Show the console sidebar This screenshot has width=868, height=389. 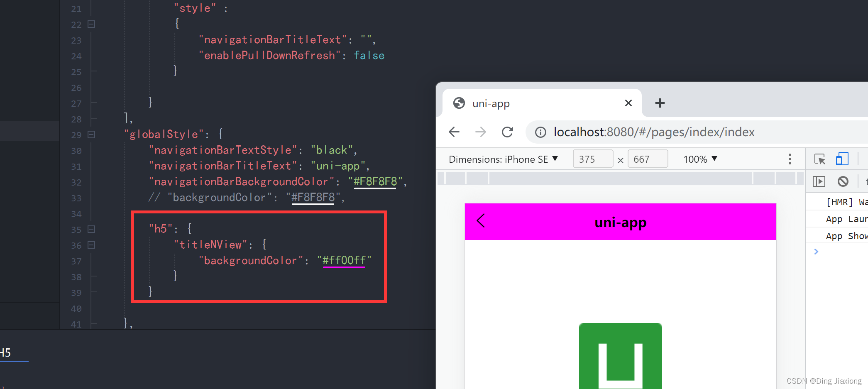[819, 181]
